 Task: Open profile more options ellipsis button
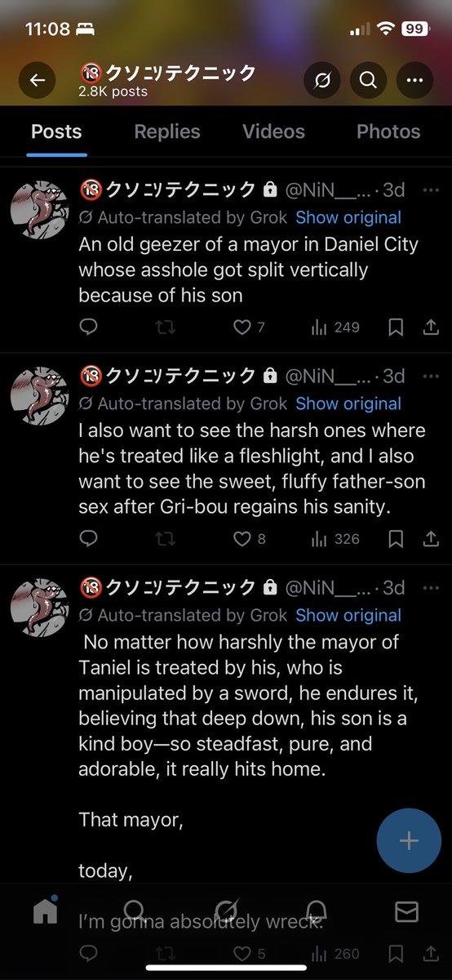point(414,80)
